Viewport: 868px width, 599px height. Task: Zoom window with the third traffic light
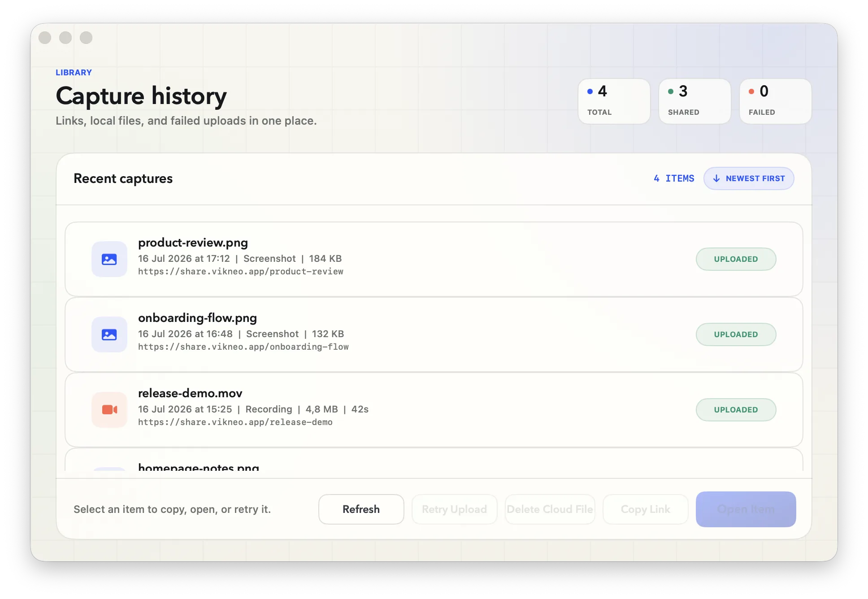(x=86, y=38)
